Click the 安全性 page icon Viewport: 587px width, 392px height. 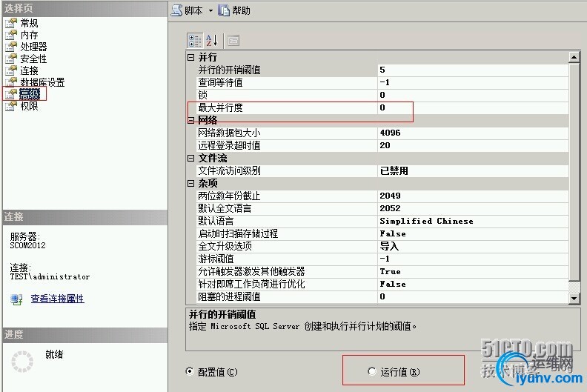point(11,59)
